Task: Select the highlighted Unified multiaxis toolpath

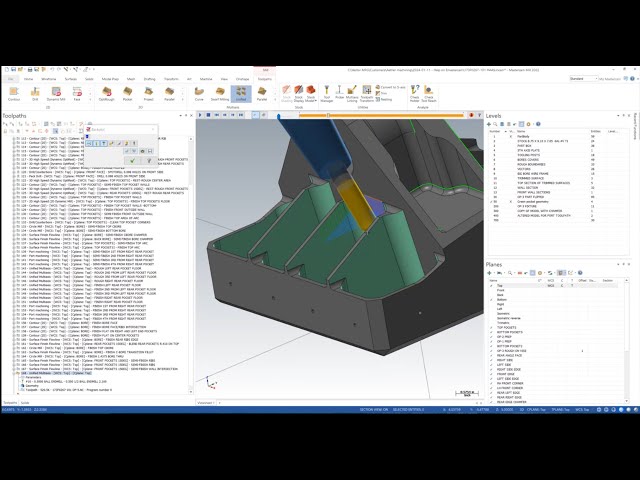Action: [241, 93]
